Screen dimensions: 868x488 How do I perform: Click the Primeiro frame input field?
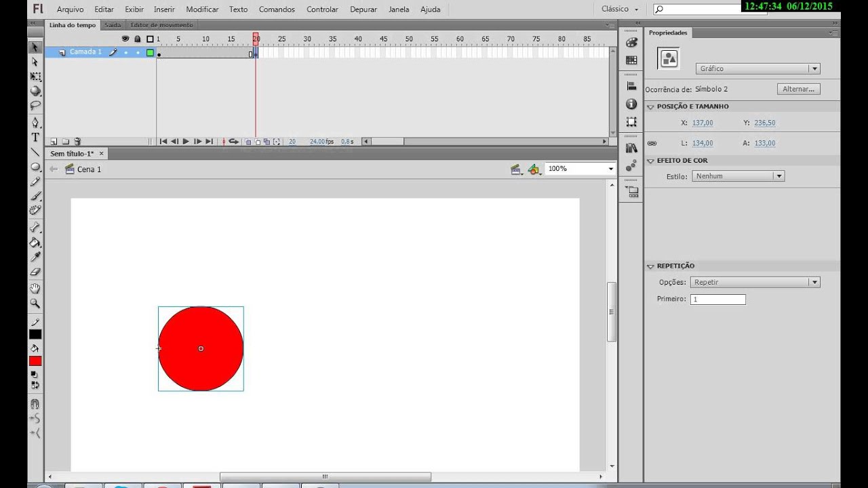pos(718,299)
